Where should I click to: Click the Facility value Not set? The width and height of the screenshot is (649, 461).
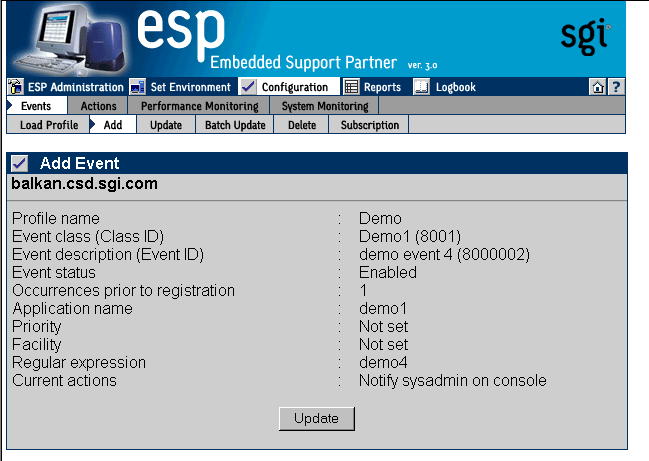click(x=383, y=345)
